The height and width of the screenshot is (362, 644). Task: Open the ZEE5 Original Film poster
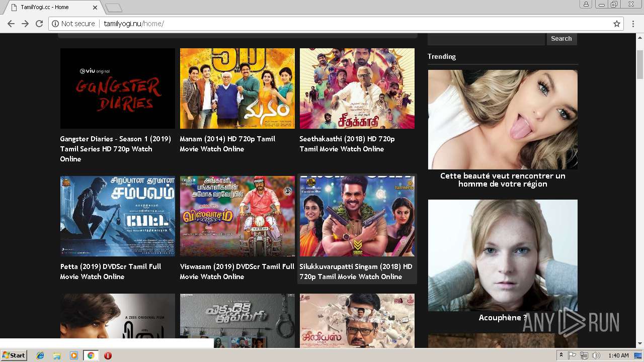[x=118, y=316]
